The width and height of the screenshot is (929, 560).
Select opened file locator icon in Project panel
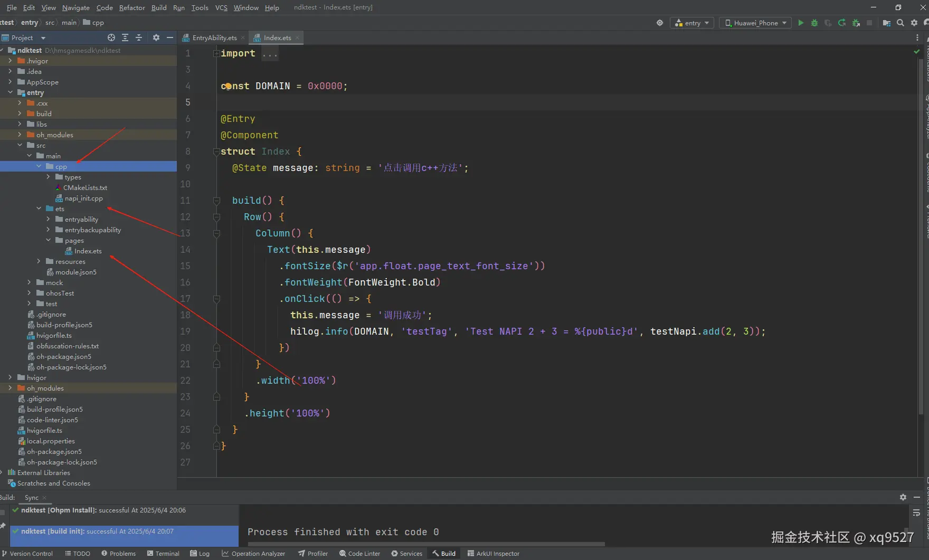click(111, 37)
